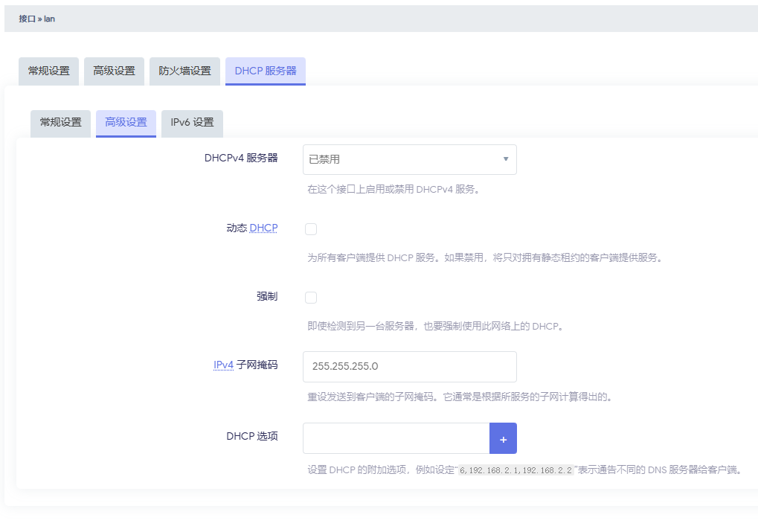Click the DHCPv4 服务器 field label
Screen dimensions: 758x532
tap(241, 158)
